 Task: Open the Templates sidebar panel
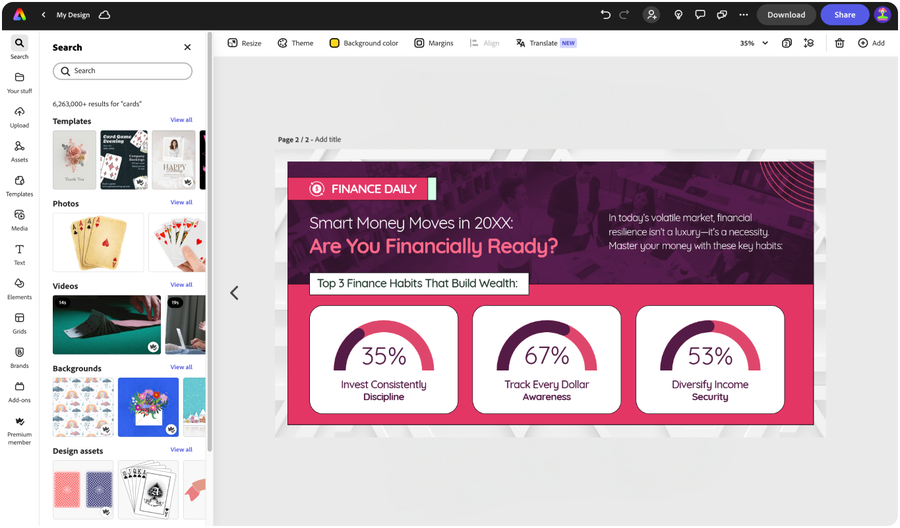pos(20,186)
